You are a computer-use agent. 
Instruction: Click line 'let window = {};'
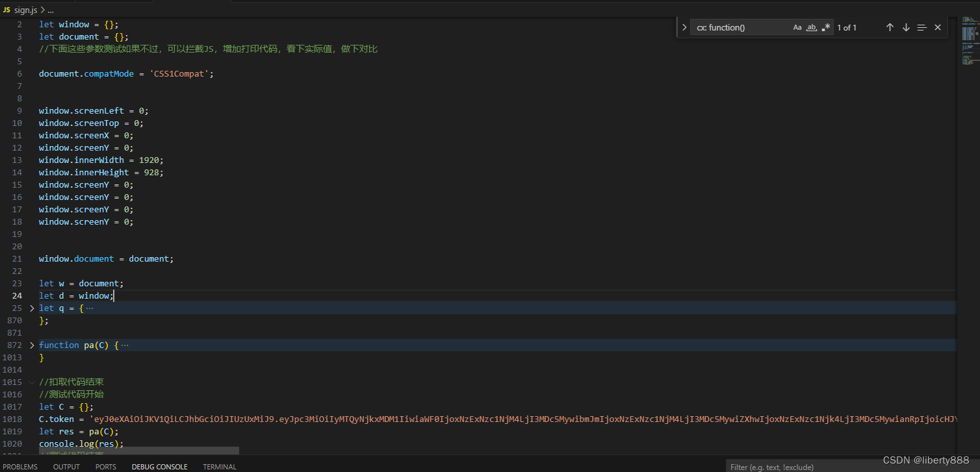pyautogui.click(x=79, y=25)
